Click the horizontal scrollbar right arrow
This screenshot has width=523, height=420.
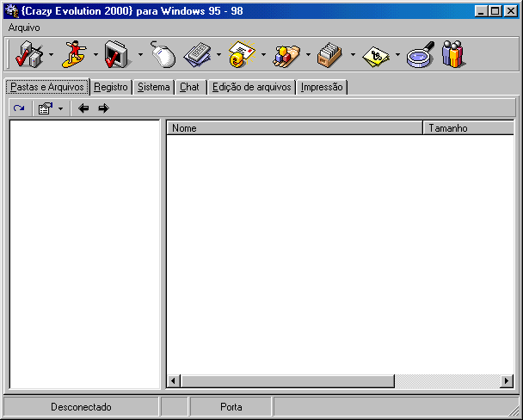coord(507,380)
